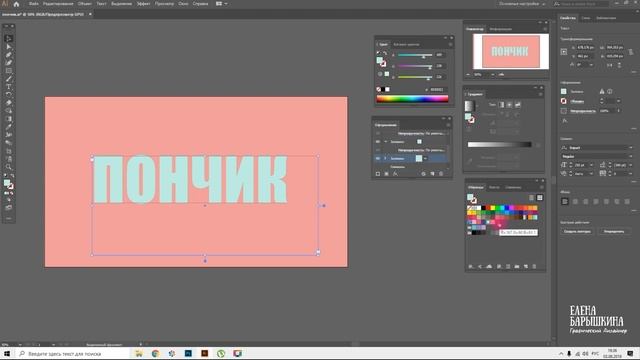Open Swatch Libraries menu icon
This screenshot has width=640, height=360.
point(471,267)
